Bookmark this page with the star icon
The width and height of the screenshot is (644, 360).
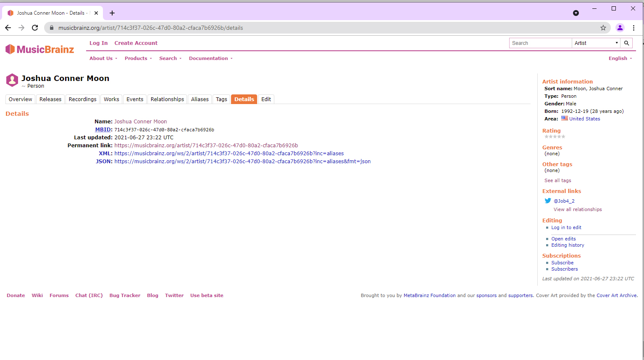[x=603, y=28]
